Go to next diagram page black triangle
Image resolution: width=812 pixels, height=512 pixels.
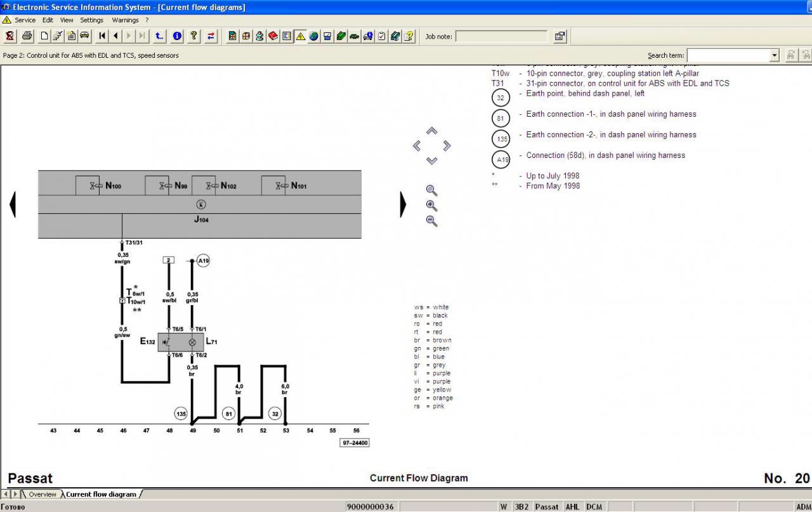pyautogui.click(x=403, y=204)
